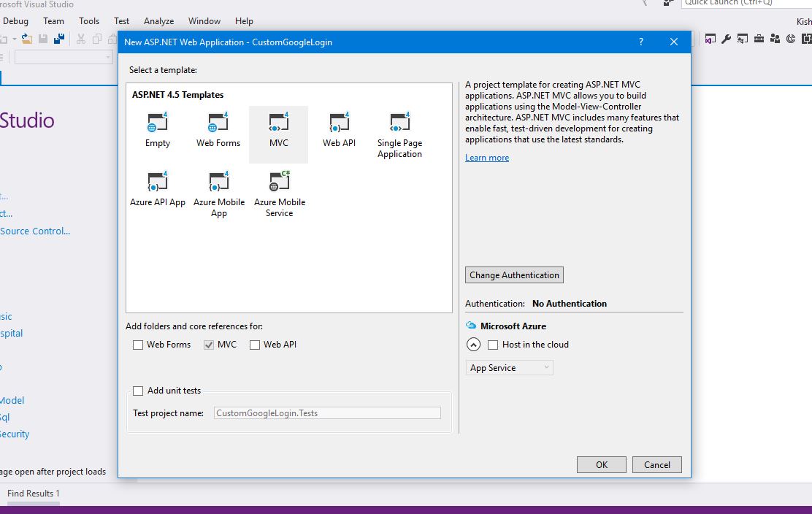This screenshot has height=514, width=812.
Task: Pick the Azure Mobile App template
Action: (x=219, y=194)
